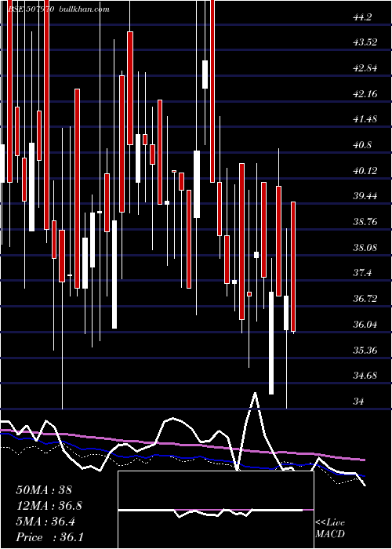Click the 34 price axis label

(359, 402)
